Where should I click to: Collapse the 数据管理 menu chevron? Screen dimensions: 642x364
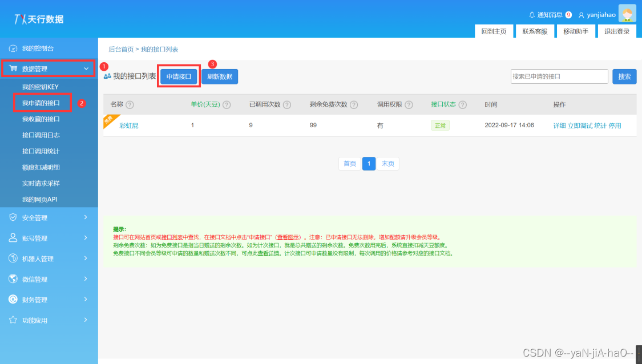[x=86, y=69]
